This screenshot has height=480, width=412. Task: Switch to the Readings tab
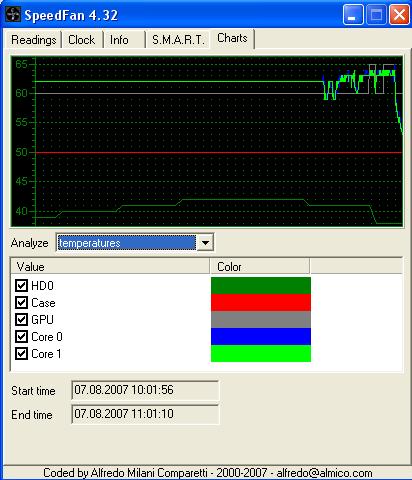pos(33,40)
